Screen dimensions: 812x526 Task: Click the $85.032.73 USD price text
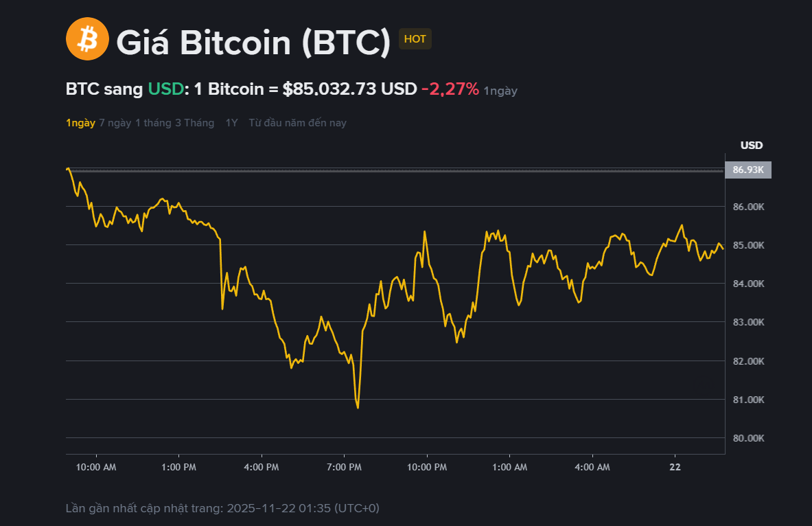pyautogui.click(x=349, y=89)
